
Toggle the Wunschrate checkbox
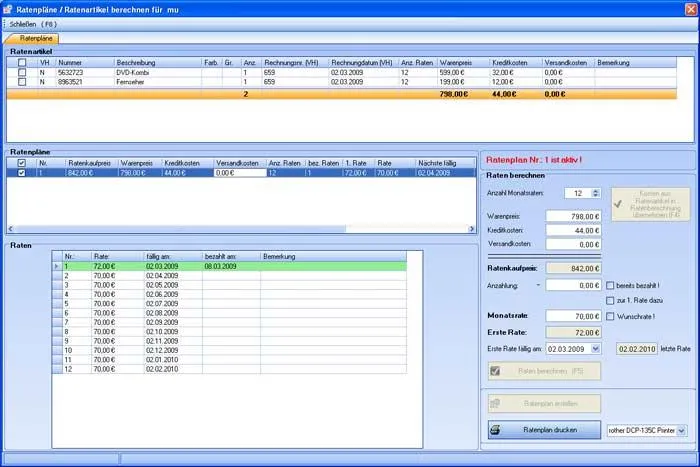coord(610,317)
